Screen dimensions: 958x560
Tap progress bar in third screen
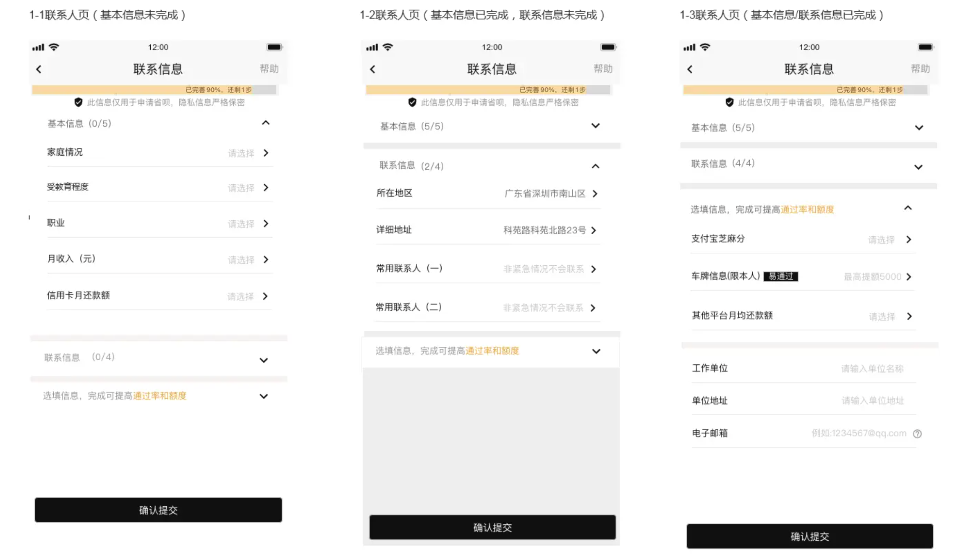[x=805, y=90]
